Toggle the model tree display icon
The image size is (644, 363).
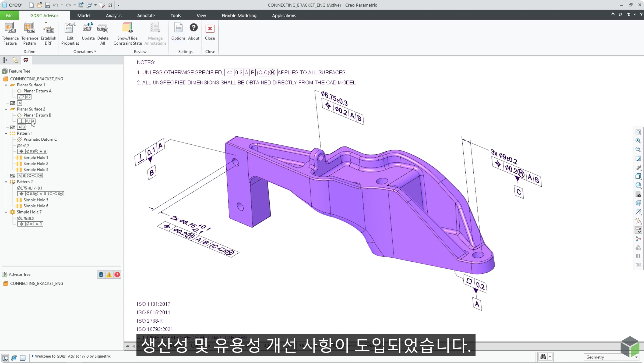(x=5, y=358)
